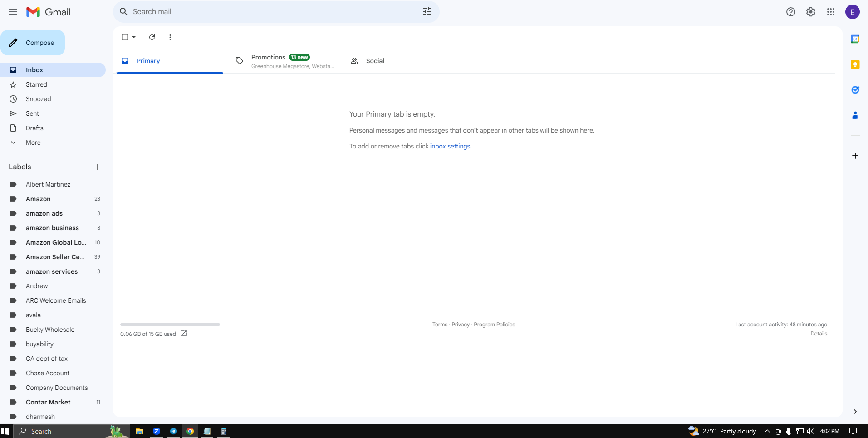This screenshot has width=868, height=438.
Task: Open storage management external link icon
Action: click(184, 333)
